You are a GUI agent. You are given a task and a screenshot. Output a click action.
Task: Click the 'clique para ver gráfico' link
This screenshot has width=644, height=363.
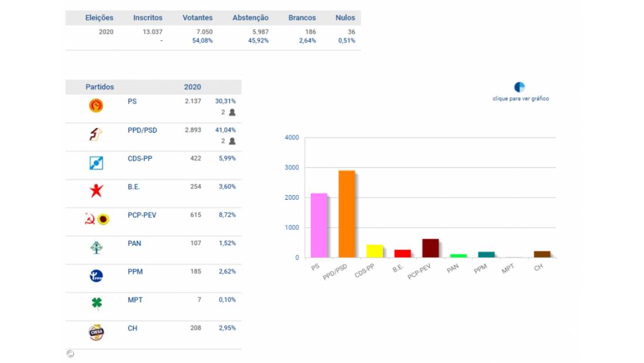(x=520, y=99)
